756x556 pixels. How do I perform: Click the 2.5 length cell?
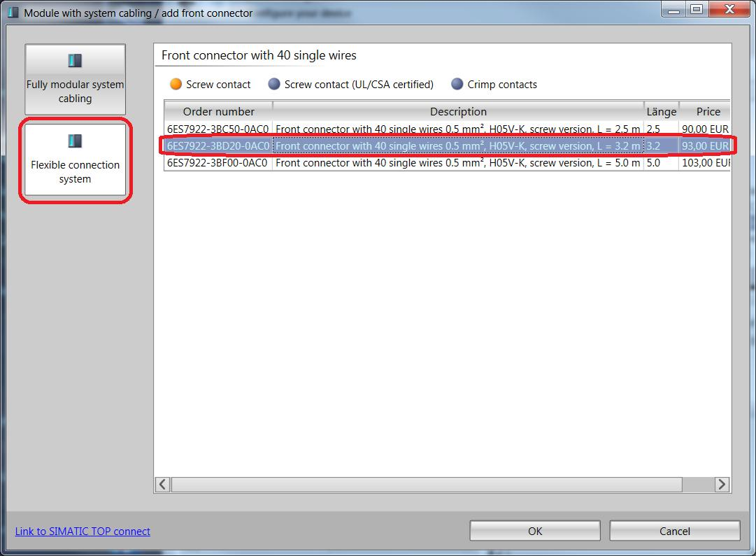click(x=662, y=129)
